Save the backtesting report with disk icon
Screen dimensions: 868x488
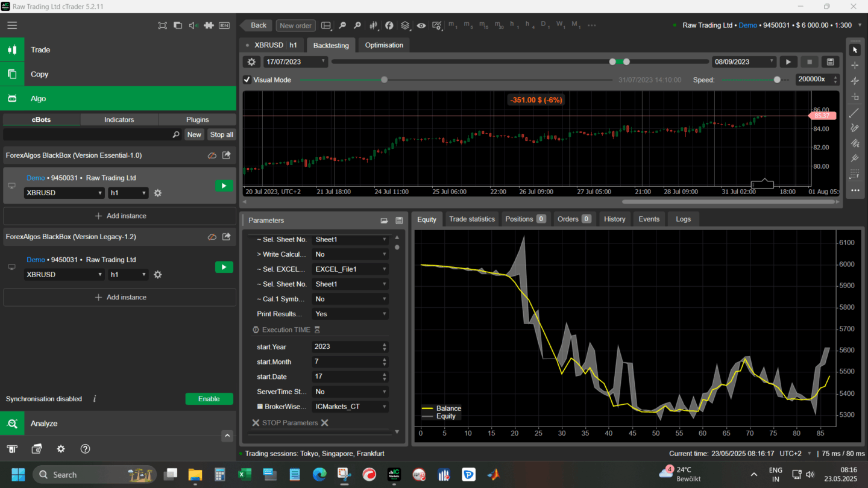pos(830,62)
